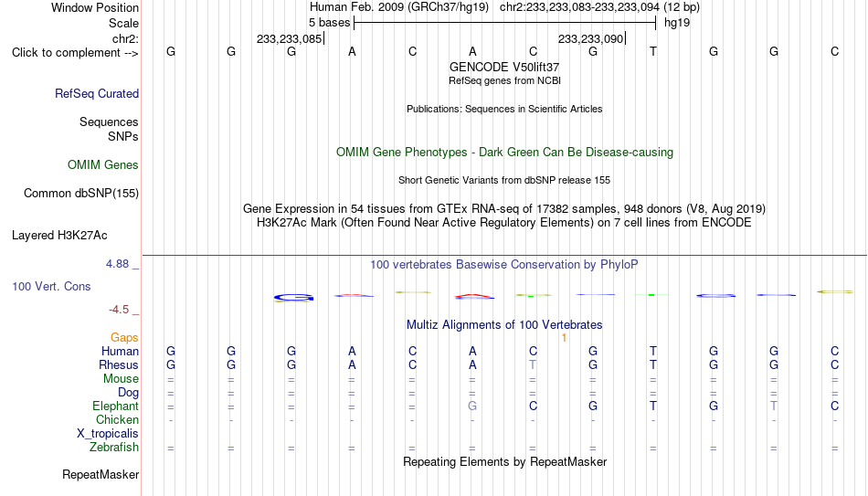Click the RepeatMasker track label
The width and height of the screenshot is (868, 496).
101,474
